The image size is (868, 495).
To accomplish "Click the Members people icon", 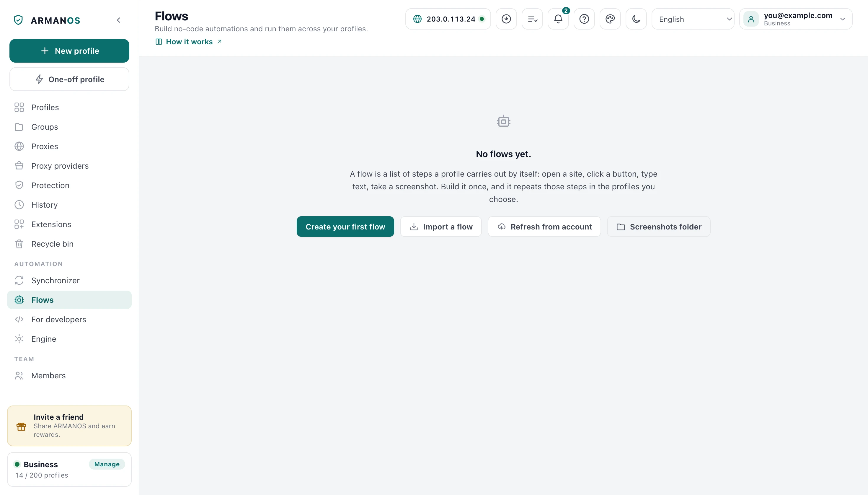I will [19, 376].
